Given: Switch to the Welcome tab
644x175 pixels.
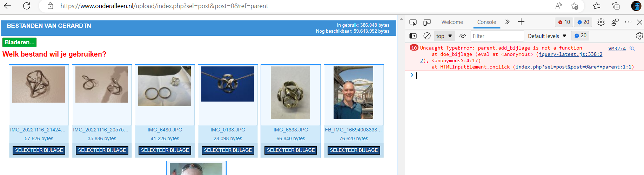Looking at the screenshot, I should click(x=452, y=22).
